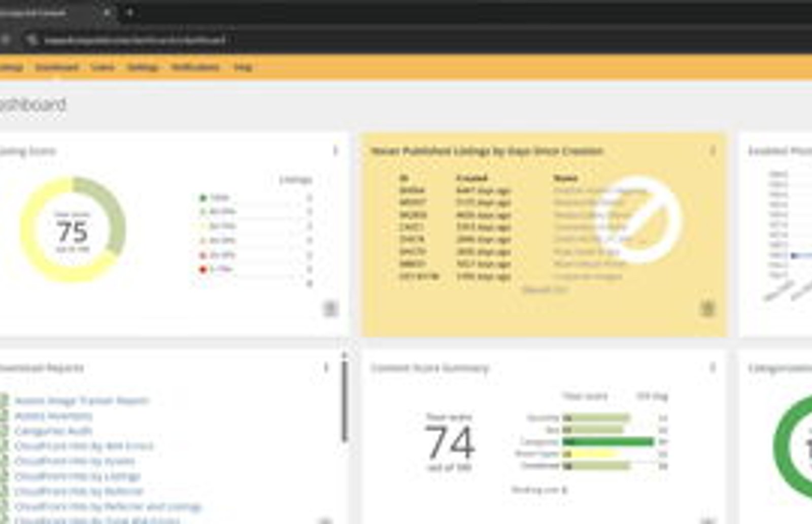Click the green donut chart in the rightmost card
Viewport: 812px width, 524px height.
pos(793,447)
